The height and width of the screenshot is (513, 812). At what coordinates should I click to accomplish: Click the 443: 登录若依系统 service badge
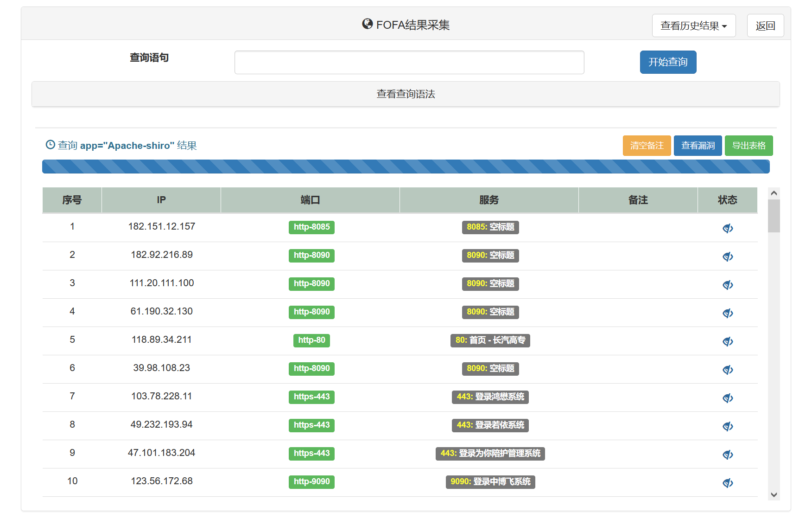point(490,425)
